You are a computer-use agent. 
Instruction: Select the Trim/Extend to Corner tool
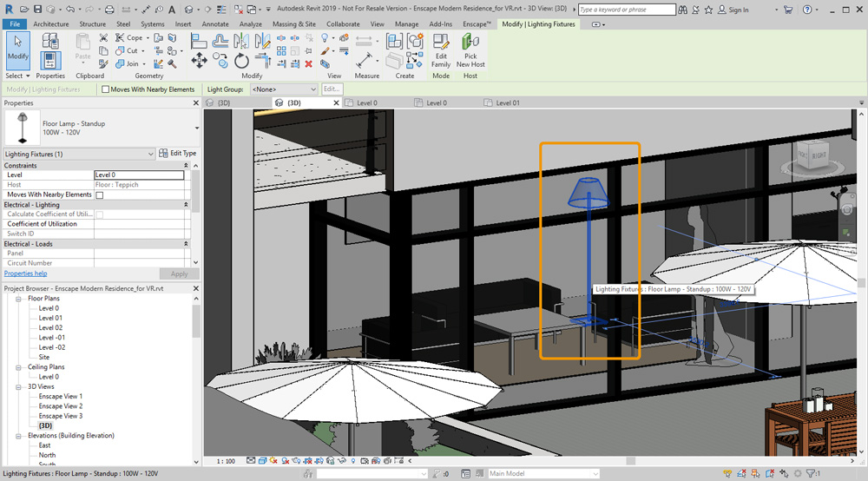[x=262, y=60]
